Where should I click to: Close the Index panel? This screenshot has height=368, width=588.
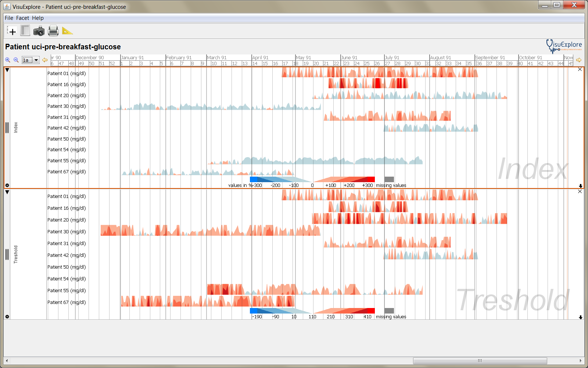tap(580, 69)
